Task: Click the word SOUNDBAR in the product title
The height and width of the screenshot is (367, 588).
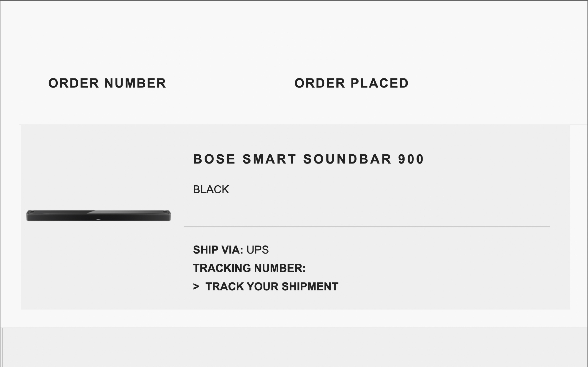Action: tap(347, 159)
